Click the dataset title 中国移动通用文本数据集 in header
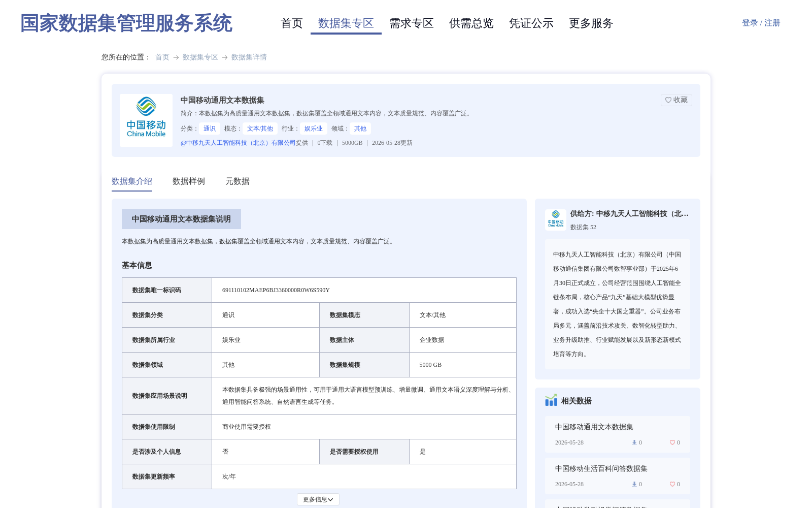This screenshot has height=508, width=812. (222, 100)
